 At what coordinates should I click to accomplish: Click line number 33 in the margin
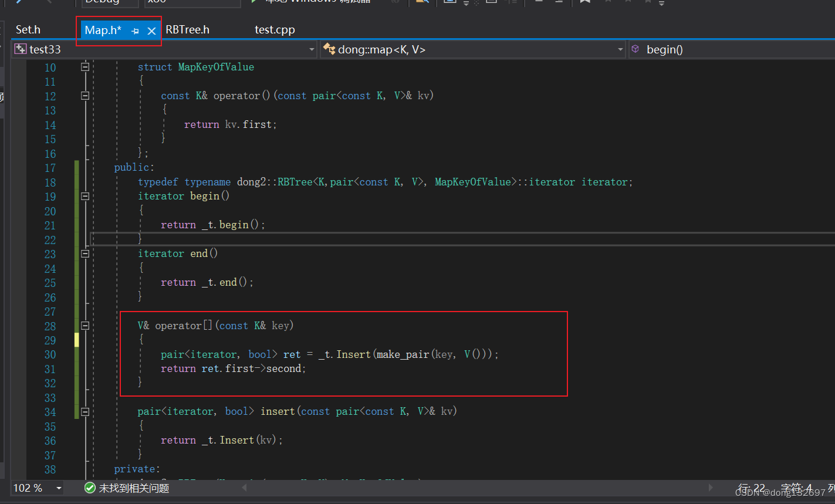coord(50,398)
